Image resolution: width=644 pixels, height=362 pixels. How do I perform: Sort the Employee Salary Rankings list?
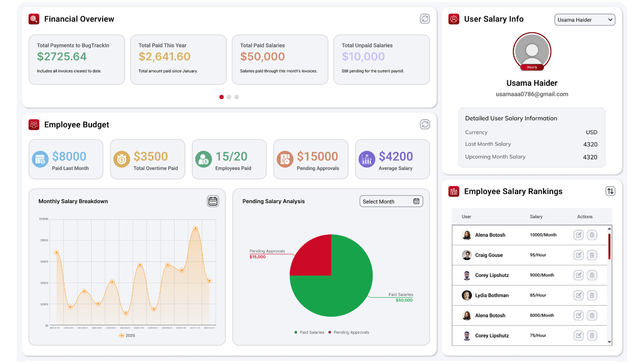point(610,191)
